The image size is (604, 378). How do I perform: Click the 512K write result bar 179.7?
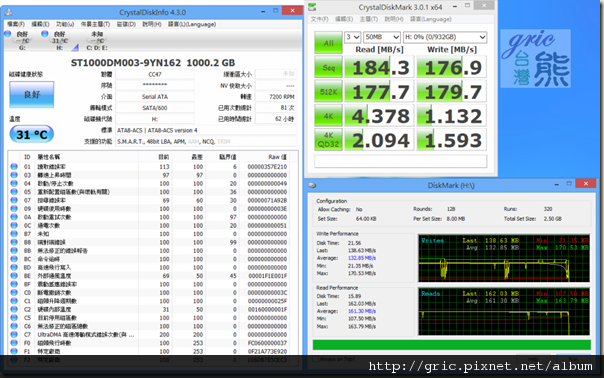pyautogui.click(x=452, y=92)
